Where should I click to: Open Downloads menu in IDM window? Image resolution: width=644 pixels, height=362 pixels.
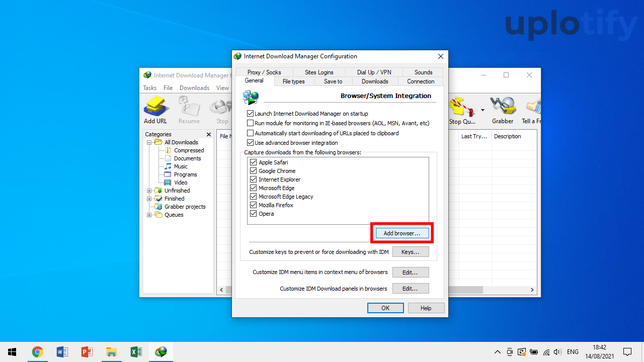pos(194,88)
